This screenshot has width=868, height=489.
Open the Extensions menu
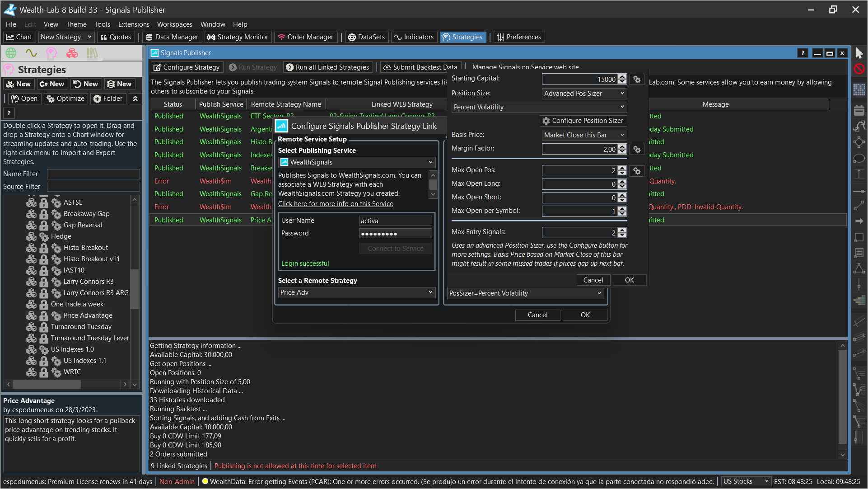pos(134,24)
